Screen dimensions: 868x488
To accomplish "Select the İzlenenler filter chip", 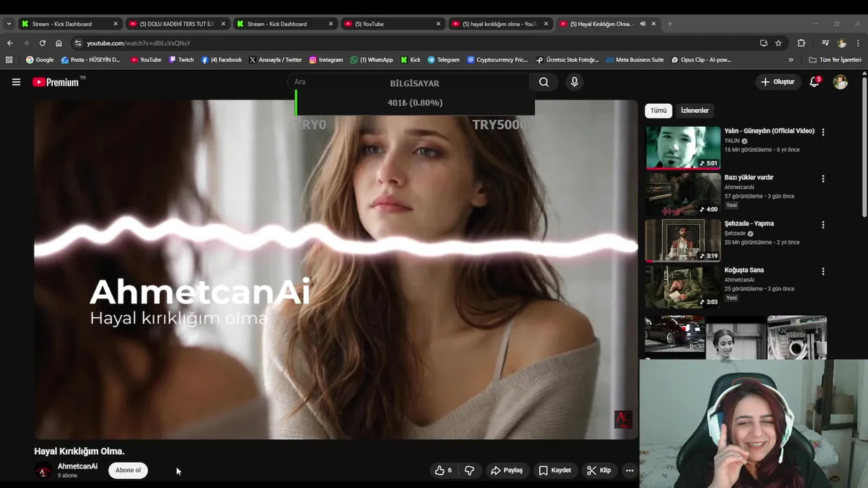I will pos(694,110).
